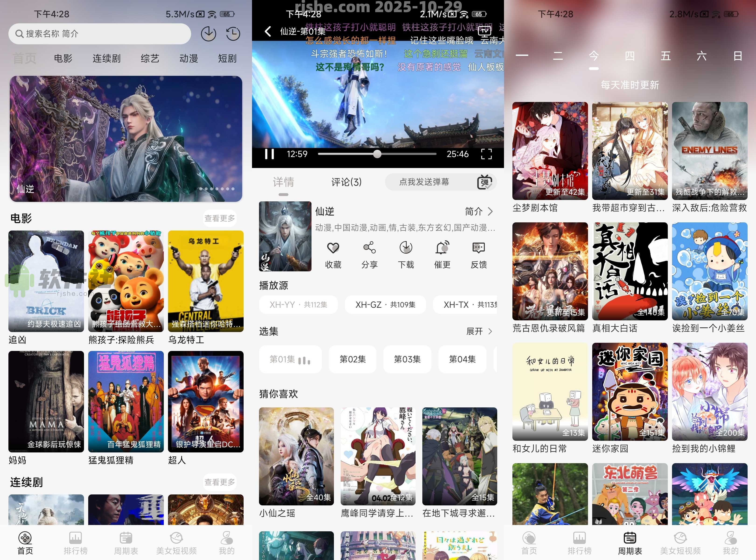The image size is (756, 560).
Task: Tap the 分享 share icon
Action: pos(369,248)
